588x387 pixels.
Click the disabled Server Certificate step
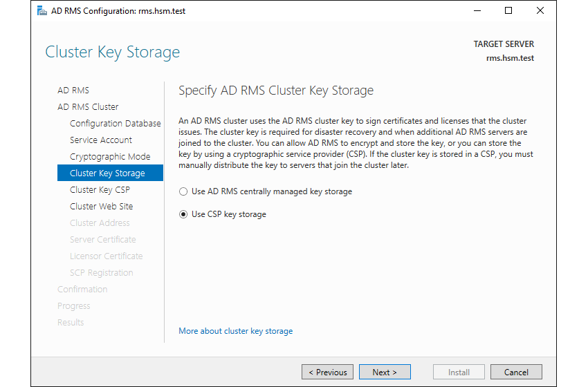(103, 239)
